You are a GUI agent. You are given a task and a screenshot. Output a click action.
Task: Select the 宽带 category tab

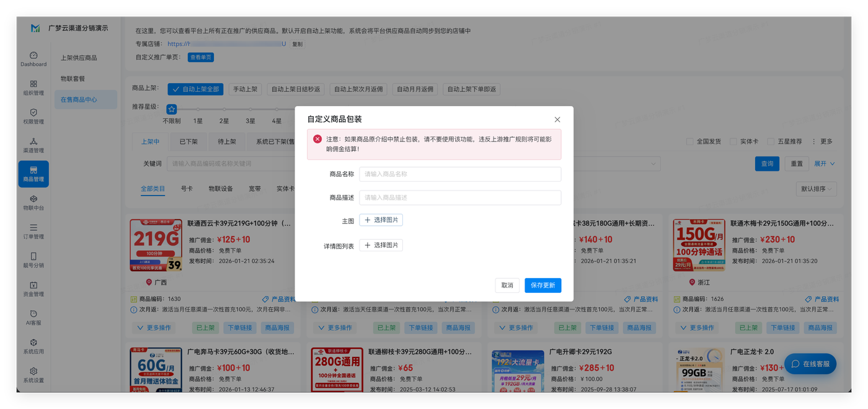click(x=255, y=189)
